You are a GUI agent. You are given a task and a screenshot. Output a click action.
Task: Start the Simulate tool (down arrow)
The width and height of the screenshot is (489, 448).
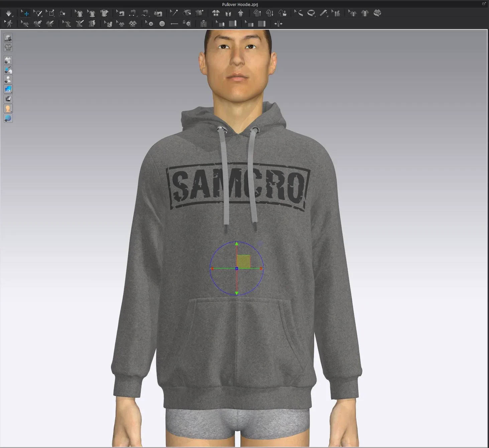pyautogui.click(x=8, y=13)
